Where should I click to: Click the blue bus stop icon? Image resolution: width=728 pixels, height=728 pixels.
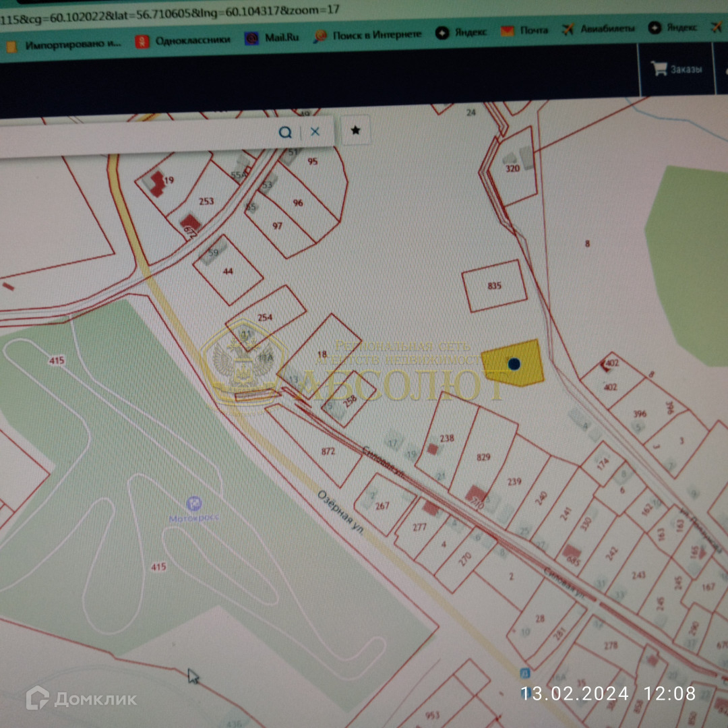[x=525, y=672]
